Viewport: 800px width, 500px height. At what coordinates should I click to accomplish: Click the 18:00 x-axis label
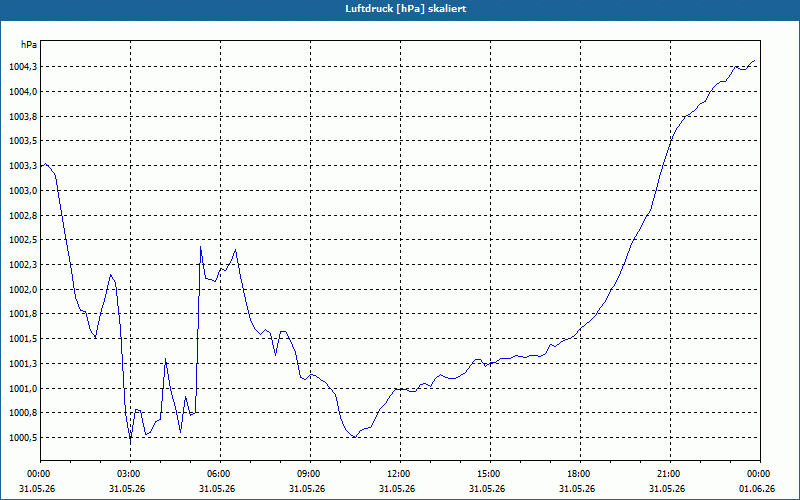tap(581, 474)
